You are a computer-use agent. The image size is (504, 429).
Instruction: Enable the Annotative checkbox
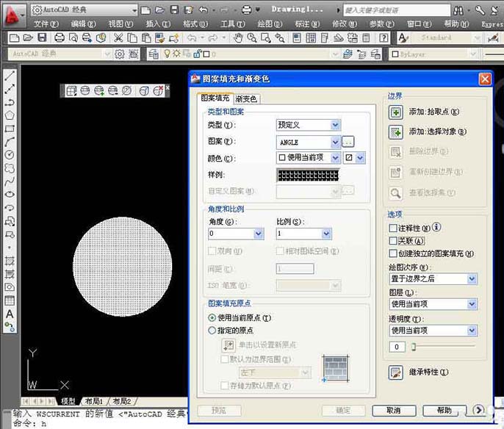(x=393, y=228)
